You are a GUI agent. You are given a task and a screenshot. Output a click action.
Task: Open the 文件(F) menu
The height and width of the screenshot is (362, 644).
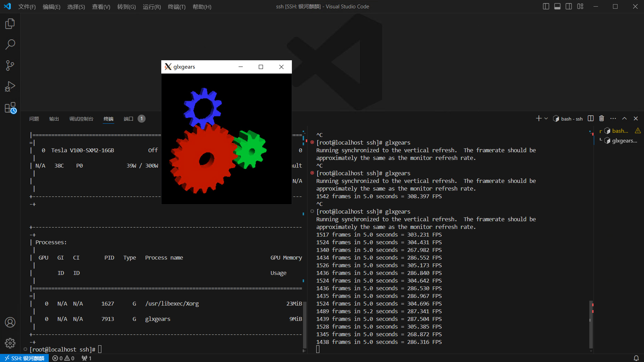click(27, 7)
